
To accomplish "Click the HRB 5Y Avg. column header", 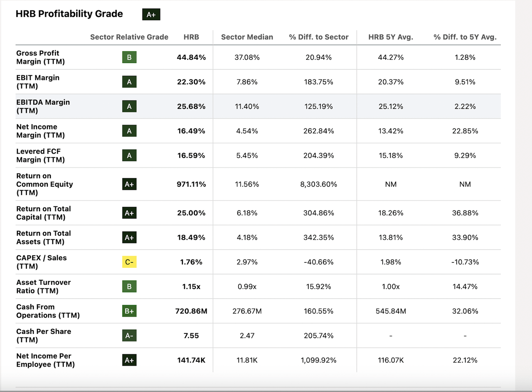I will (x=391, y=37).
